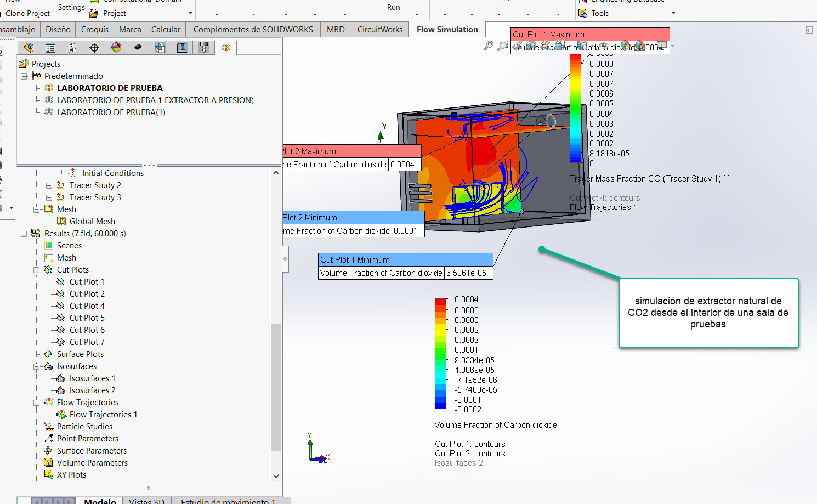Open the Run button dropdown arrow
The width and height of the screenshot is (817, 504).
(417, 14)
